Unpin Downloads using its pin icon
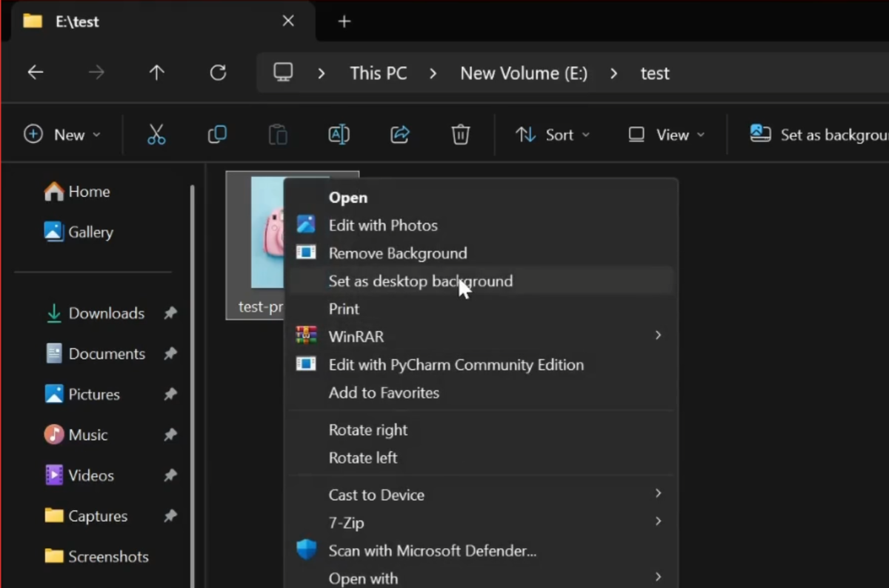Image resolution: width=889 pixels, height=588 pixels. click(x=170, y=313)
